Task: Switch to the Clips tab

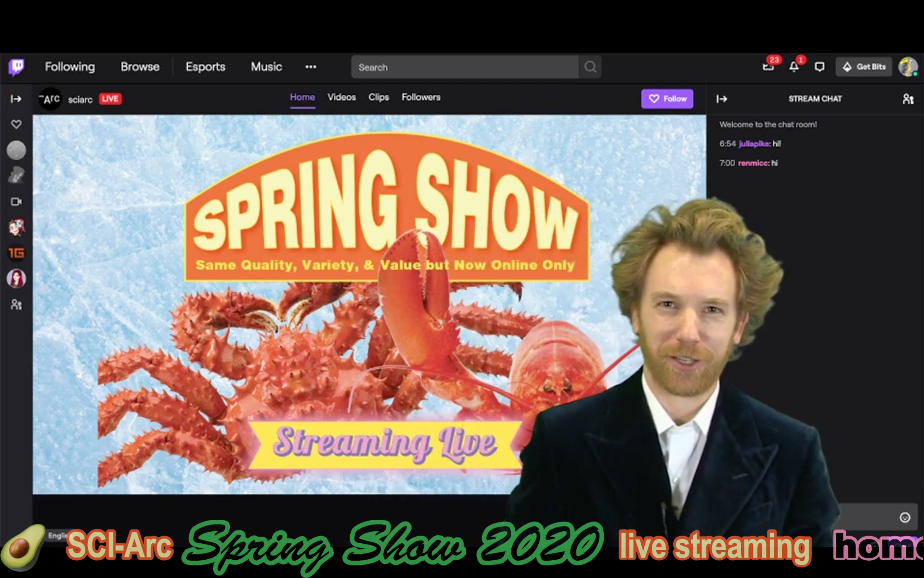Action: (378, 98)
